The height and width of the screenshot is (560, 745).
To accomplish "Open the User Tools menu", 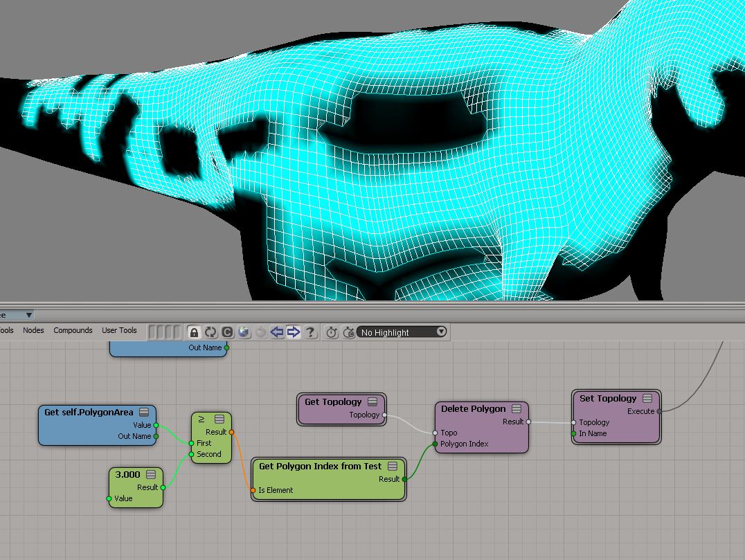I will [119, 330].
